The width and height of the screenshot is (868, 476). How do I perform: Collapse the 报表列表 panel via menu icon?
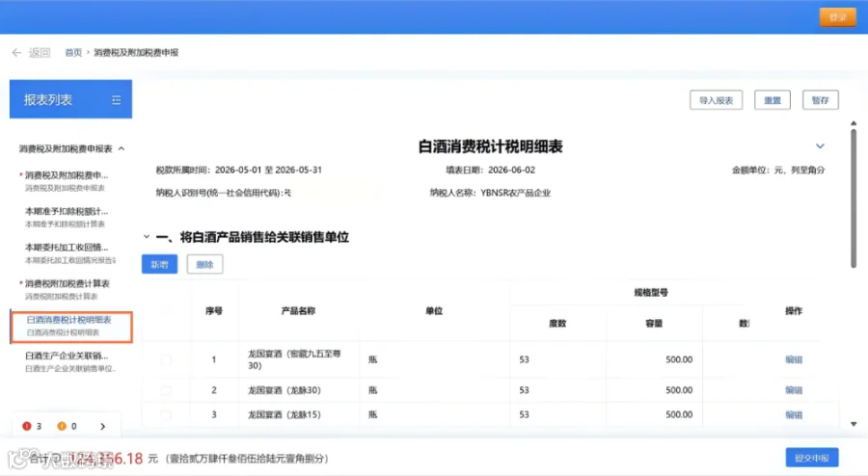tap(117, 100)
